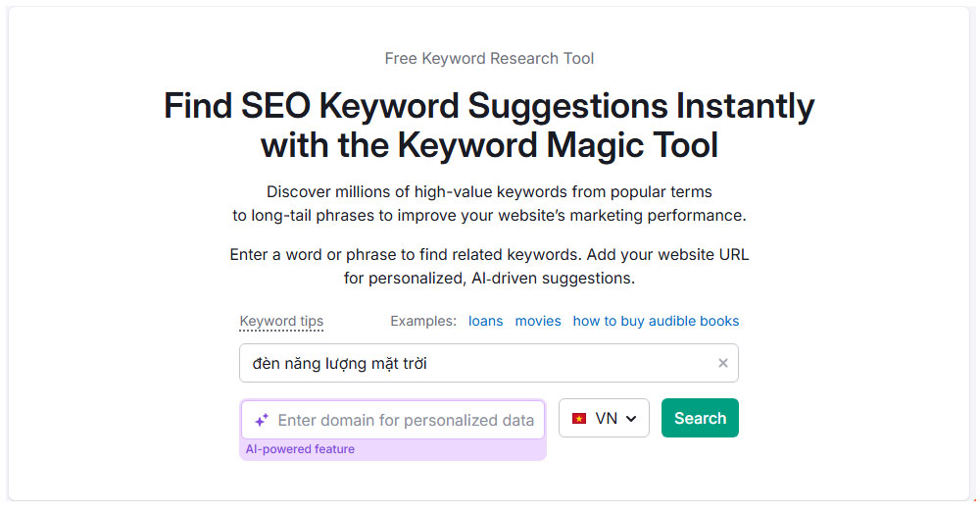The width and height of the screenshot is (980, 514).
Task: Click the 'Find SEO Keyword Suggestions Instantly' heading
Action: 489,106
